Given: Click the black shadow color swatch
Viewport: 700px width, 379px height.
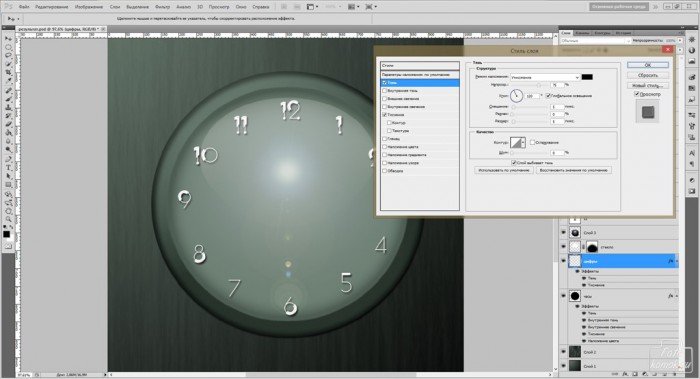Looking at the screenshot, I should 587,77.
